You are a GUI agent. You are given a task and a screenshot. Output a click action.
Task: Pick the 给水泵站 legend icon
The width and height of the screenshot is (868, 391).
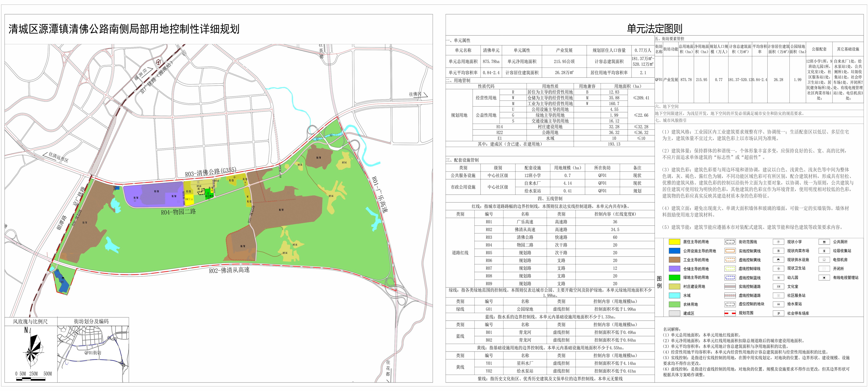tap(778, 304)
